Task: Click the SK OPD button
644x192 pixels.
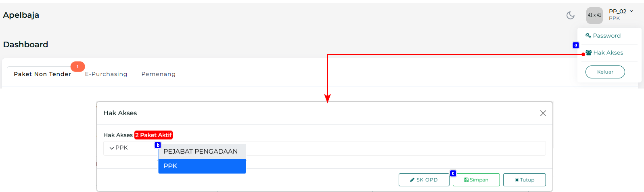Action: [424, 180]
